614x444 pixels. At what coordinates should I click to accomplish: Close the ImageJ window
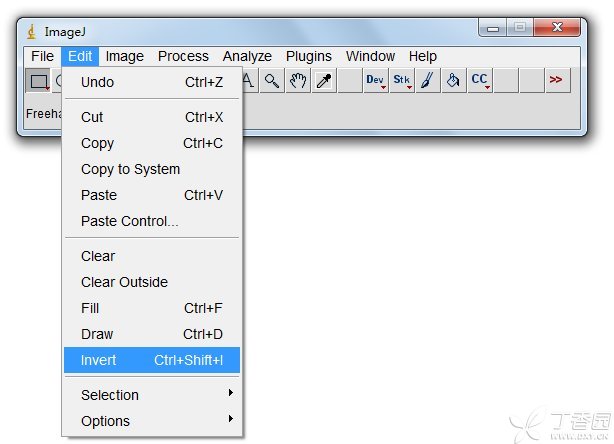click(557, 27)
